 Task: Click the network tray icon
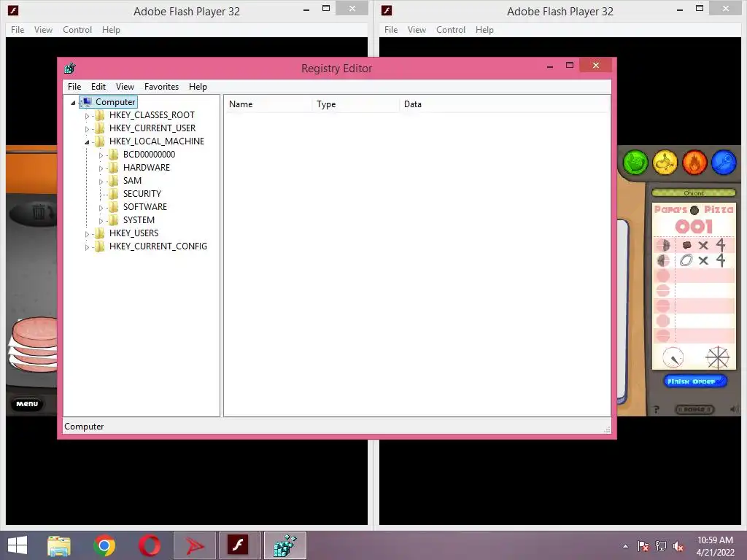(x=661, y=546)
